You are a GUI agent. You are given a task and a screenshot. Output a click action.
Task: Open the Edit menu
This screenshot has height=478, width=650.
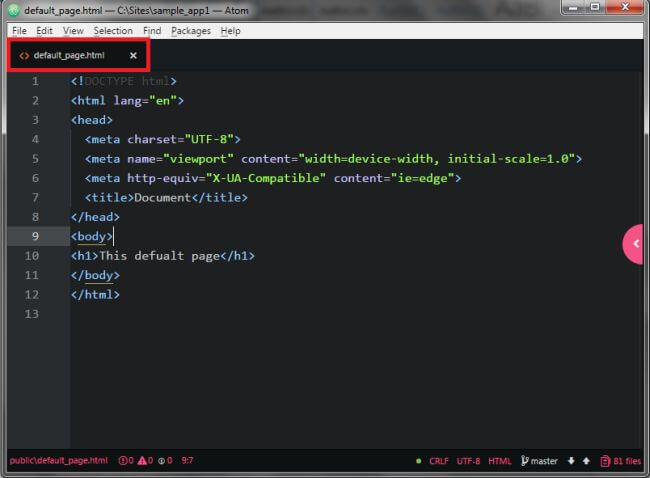click(44, 31)
